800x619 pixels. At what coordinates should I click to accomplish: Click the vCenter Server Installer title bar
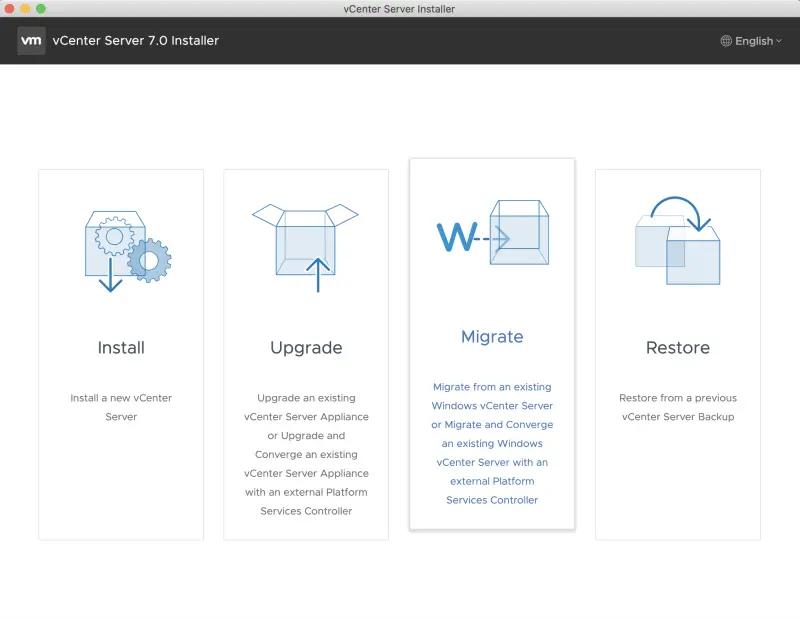[x=400, y=8]
